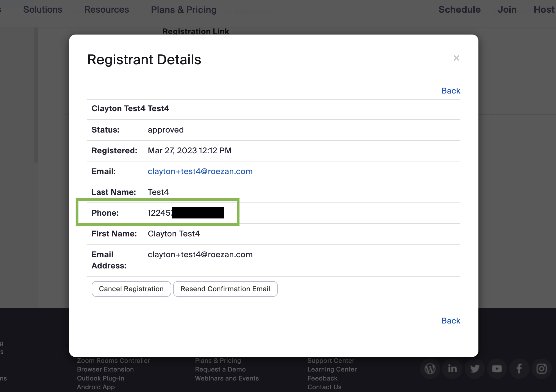Open the YouTube social icon
Screen dimensions: 556x392
497,369
